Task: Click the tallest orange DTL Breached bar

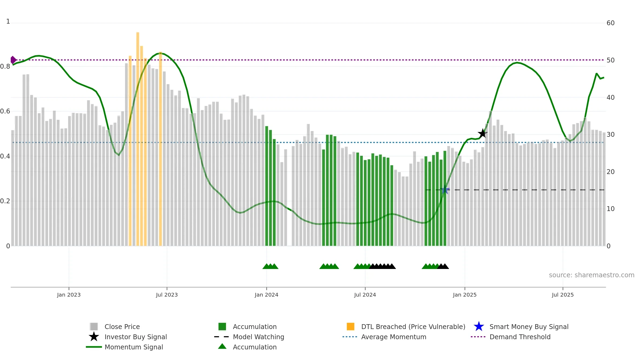Action: pyautogui.click(x=138, y=139)
